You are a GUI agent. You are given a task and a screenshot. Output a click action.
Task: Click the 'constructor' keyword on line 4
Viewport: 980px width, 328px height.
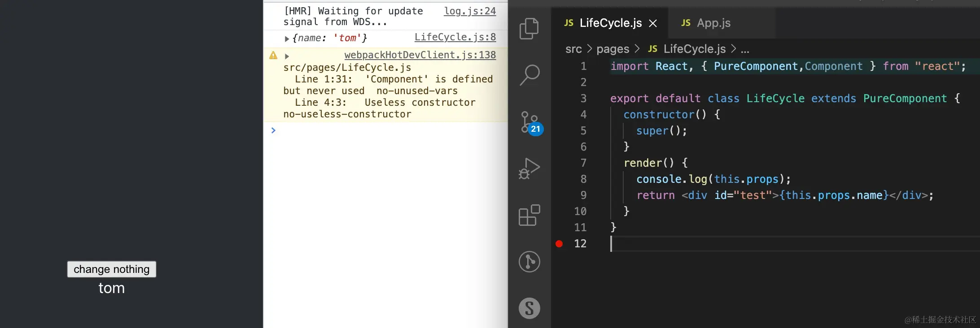click(659, 115)
